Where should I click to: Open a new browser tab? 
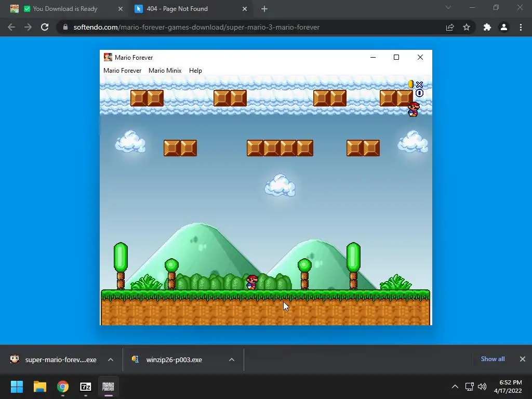tap(264, 9)
